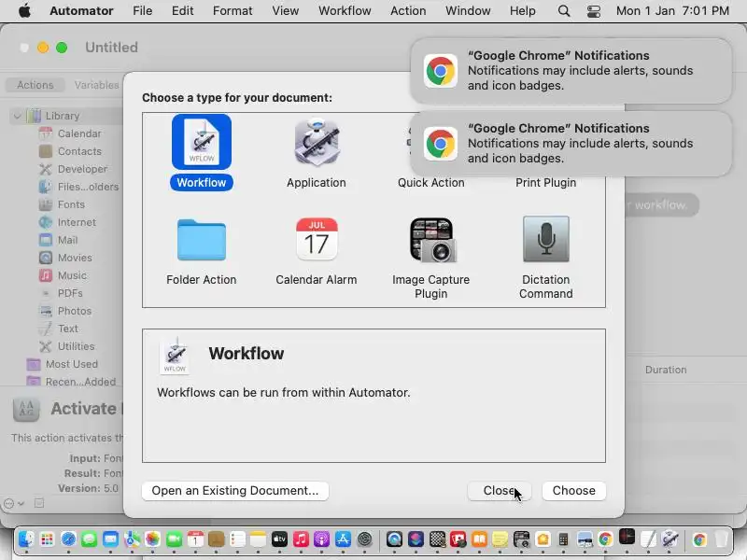Open Books from the Dock

pos(479,539)
